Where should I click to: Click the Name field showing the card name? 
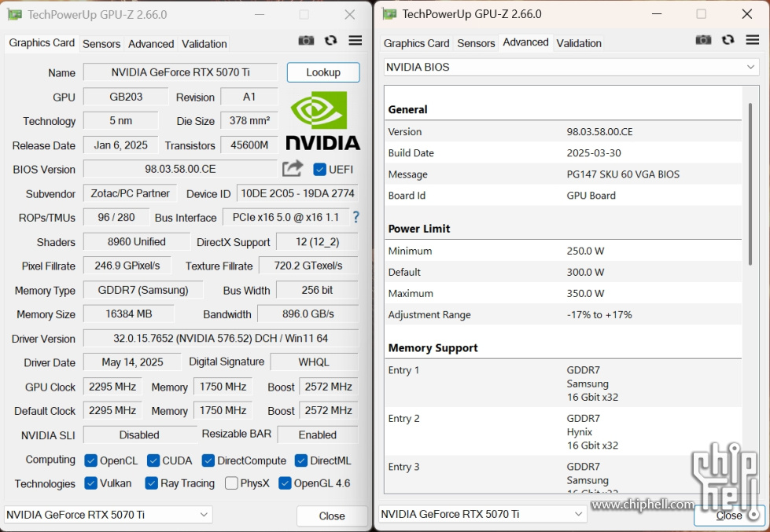click(x=180, y=72)
